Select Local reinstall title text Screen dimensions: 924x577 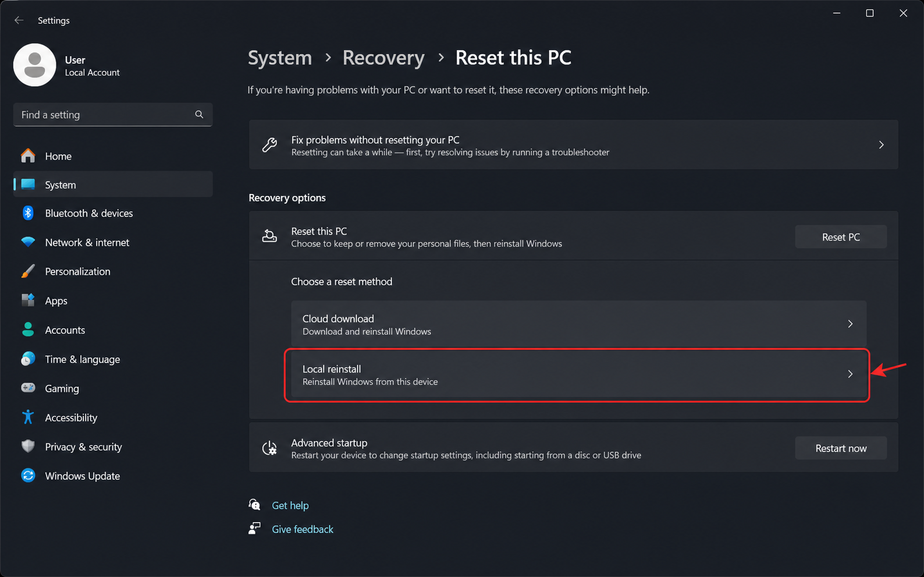[x=332, y=369]
